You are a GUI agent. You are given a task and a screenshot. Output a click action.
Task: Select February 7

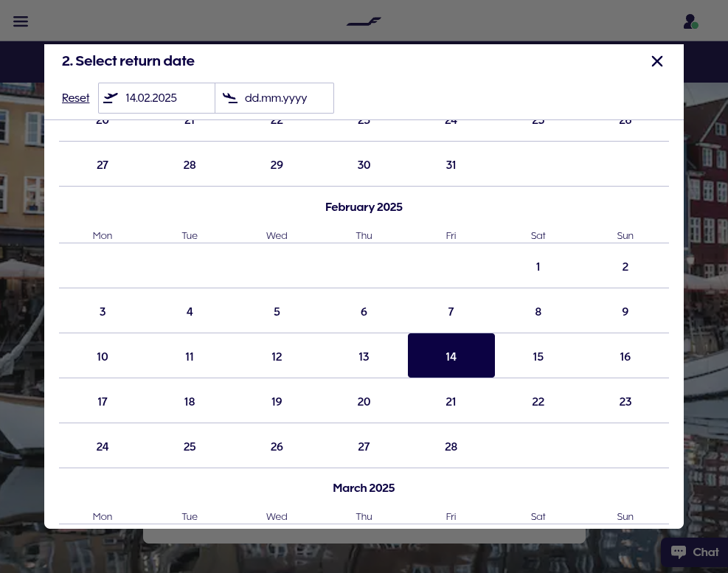pyautogui.click(x=451, y=312)
